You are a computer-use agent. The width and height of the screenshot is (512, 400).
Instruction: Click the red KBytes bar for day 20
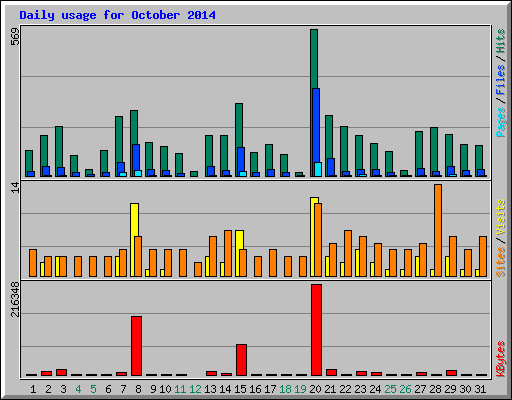coord(316,330)
